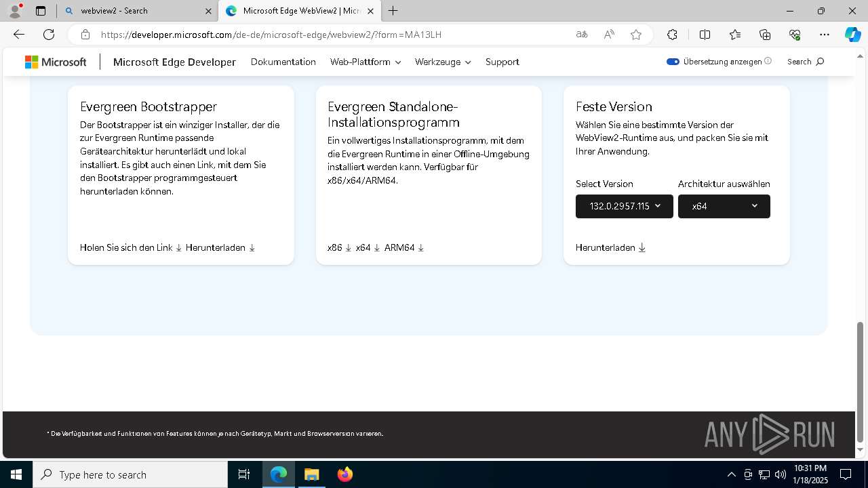Screen dimensions: 868x488
Task: Open Task View on the taskbar
Action: pyautogui.click(x=244, y=474)
